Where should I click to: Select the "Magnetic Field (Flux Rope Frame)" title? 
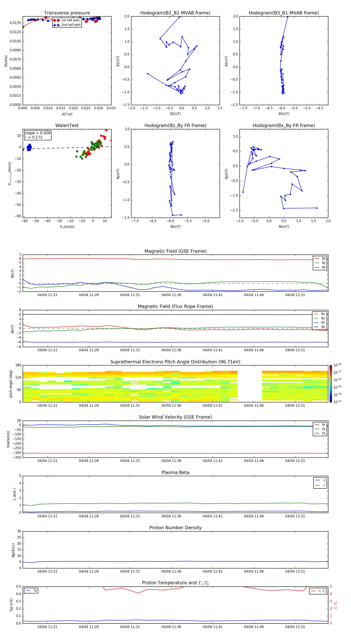tap(175, 307)
